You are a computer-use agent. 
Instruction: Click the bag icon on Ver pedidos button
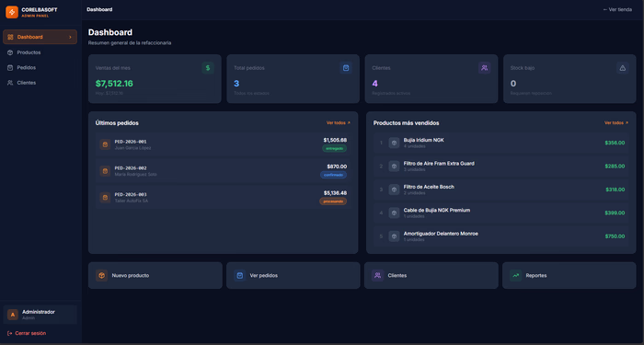[240, 276]
